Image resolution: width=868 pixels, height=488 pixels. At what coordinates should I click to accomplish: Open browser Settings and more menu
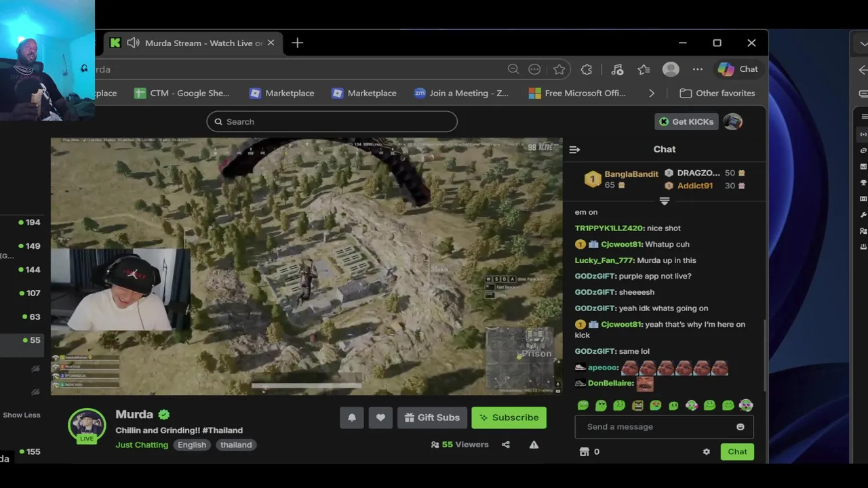point(698,69)
